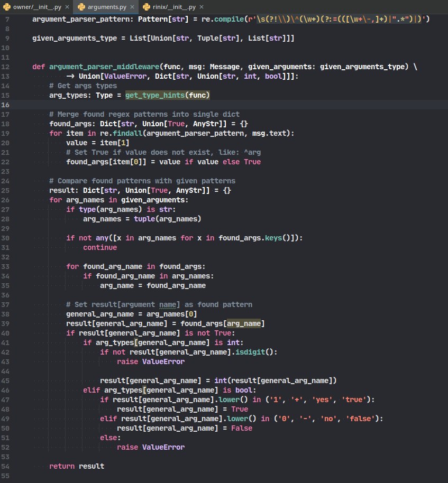Click 'raise ValueError' on line 43
Image resolution: width=448 pixels, height=483 pixels.
tap(151, 361)
